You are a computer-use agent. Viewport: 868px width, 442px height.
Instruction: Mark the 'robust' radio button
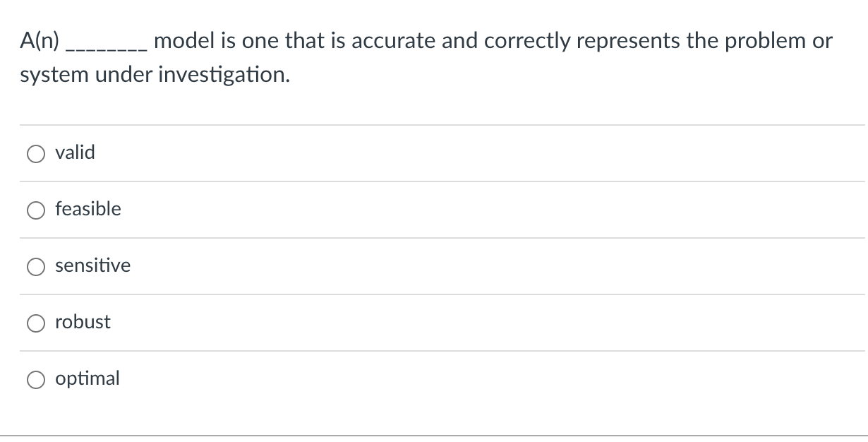37,323
